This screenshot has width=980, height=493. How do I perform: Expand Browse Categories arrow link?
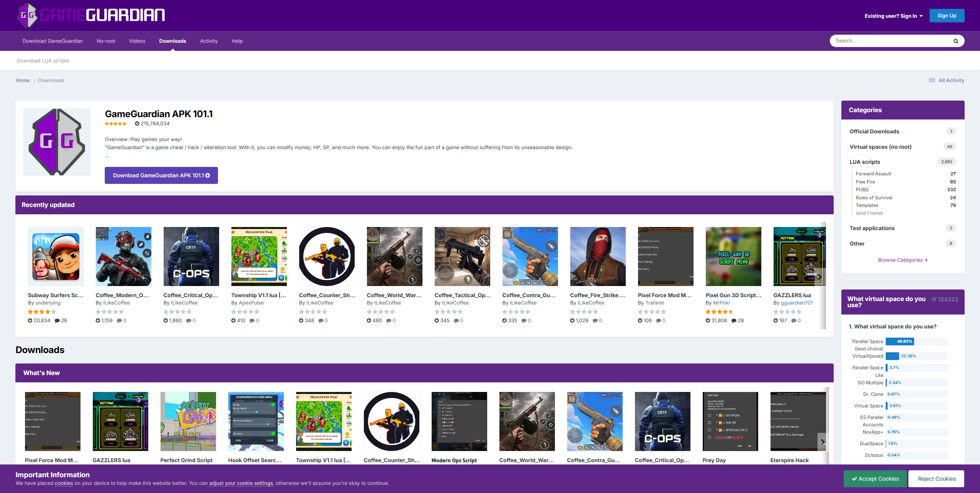[x=903, y=260]
